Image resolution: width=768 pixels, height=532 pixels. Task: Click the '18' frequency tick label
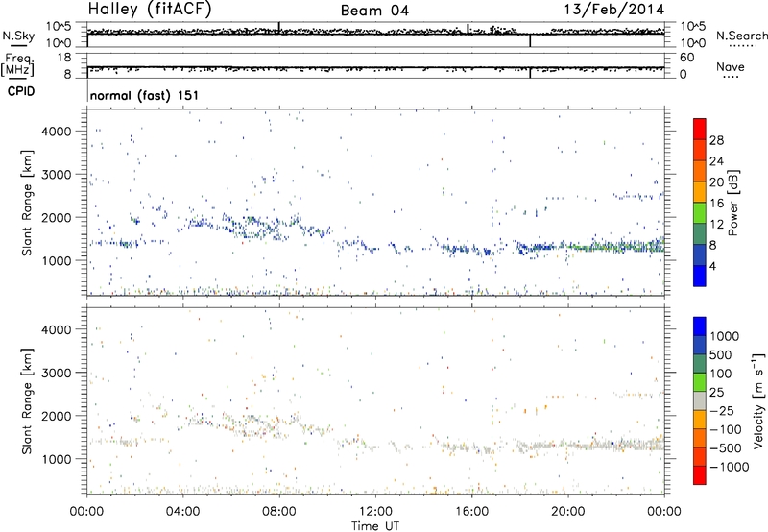[63, 58]
